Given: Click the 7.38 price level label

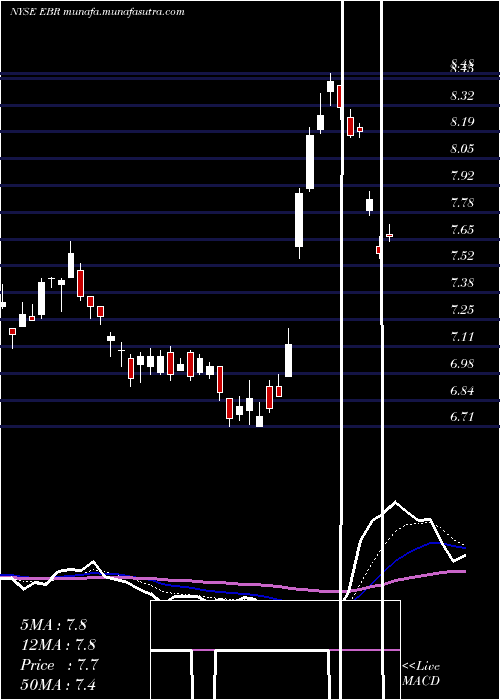Looking at the screenshot, I should point(462,283).
